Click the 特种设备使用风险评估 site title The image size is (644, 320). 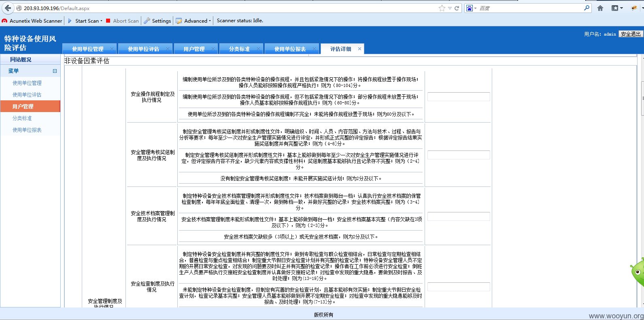click(x=30, y=43)
